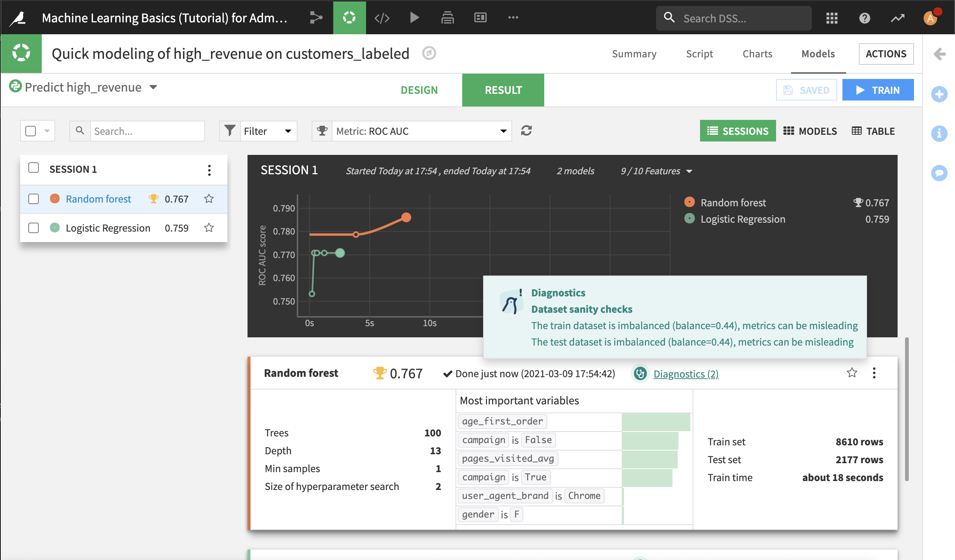Image resolution: width=955 pixels, height=560 pixels.
Task: Click the Dataiku home logo icon
Action: click(x=19, y=17)
